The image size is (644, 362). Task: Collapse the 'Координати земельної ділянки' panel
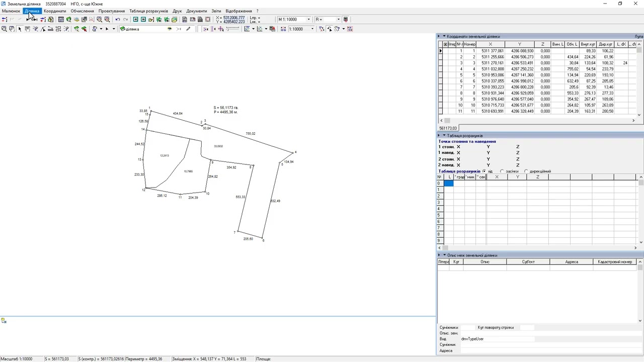coord(444,36)
